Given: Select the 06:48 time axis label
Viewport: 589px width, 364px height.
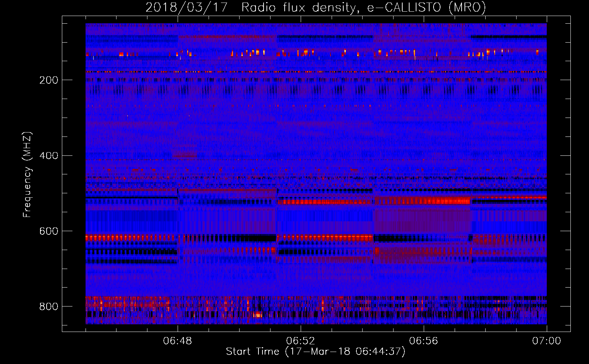Looking at the screenshot, I should [x=178, y=341].
